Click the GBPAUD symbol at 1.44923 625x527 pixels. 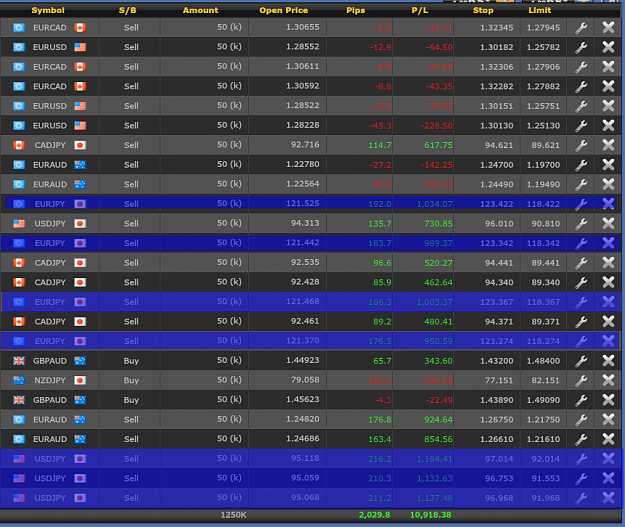pos(50,361)
